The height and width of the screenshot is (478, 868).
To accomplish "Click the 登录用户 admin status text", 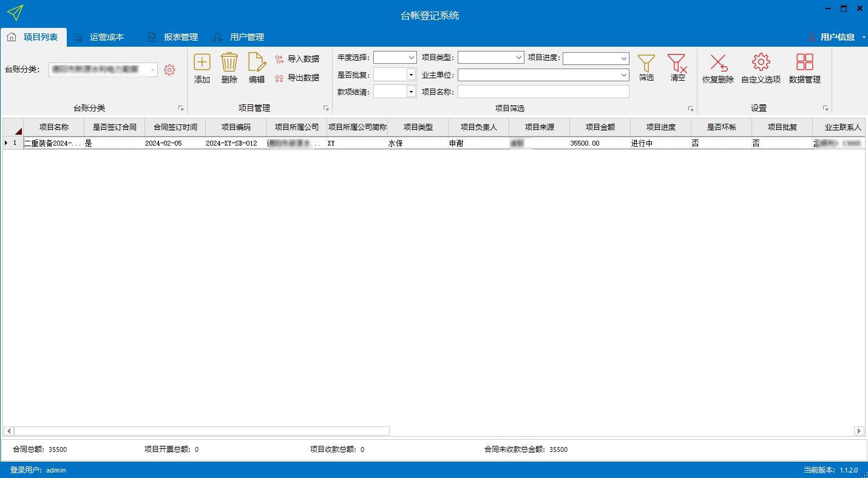I will (38, 470).
